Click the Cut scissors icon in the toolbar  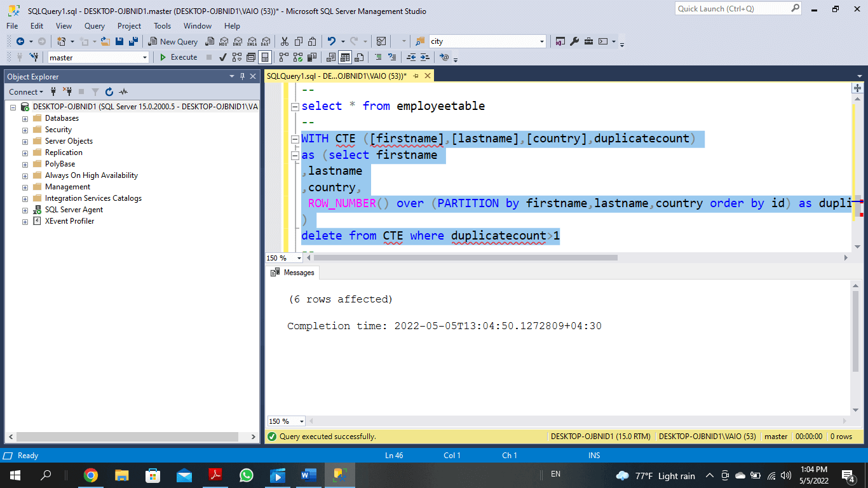tap(284, 41)
